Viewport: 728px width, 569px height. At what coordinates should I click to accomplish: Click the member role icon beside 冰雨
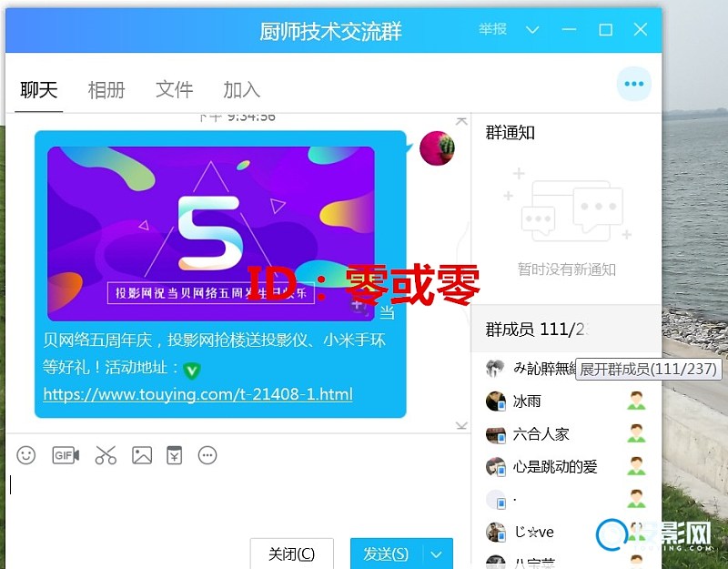point(636,401)
